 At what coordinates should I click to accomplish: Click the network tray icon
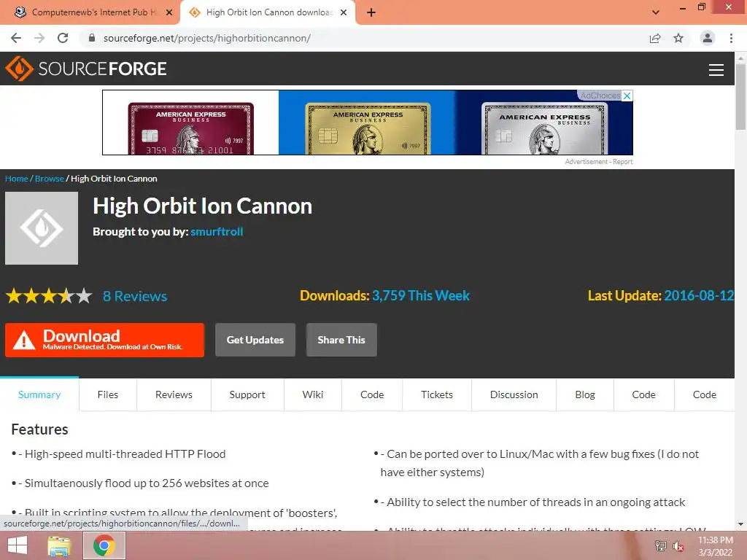(x=661, y=545)
